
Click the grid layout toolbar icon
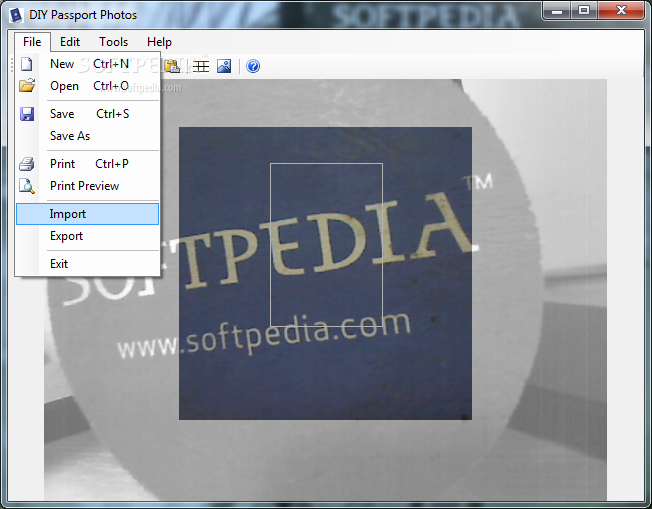click(x=201, y=66)
